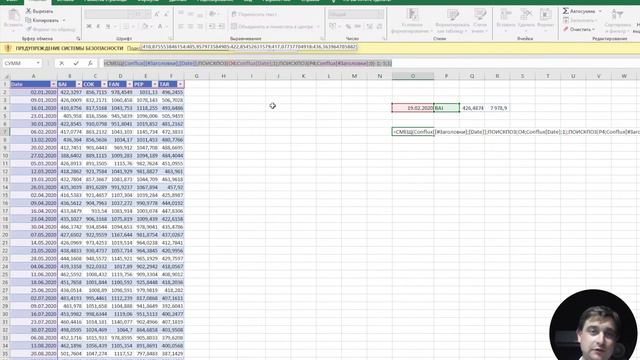Confirm formula with the checkmark icon
The height and width of the screenshot is (360, 640).
pos(76,63)
